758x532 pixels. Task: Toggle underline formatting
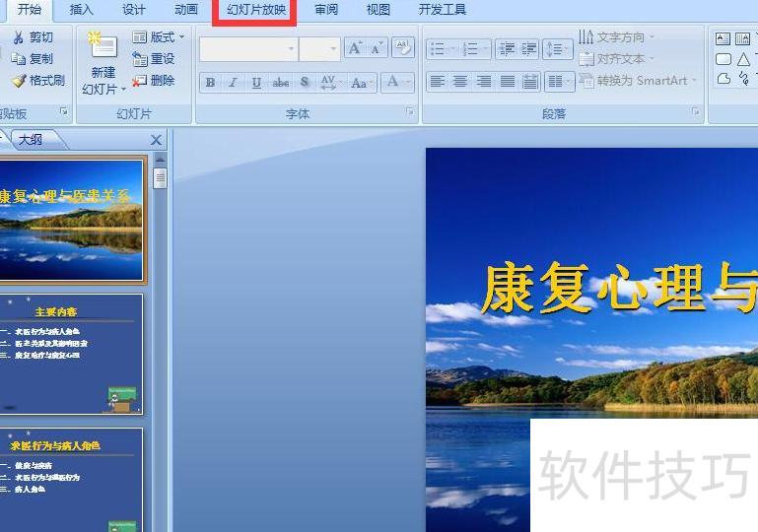click(x=256, y=83)
